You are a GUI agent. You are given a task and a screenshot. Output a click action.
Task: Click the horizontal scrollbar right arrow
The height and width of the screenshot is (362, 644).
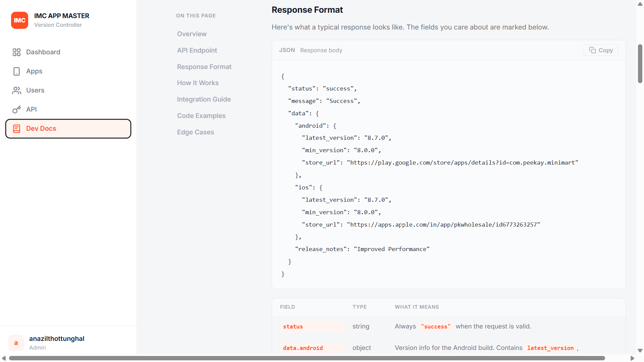[x=632, y=358]
